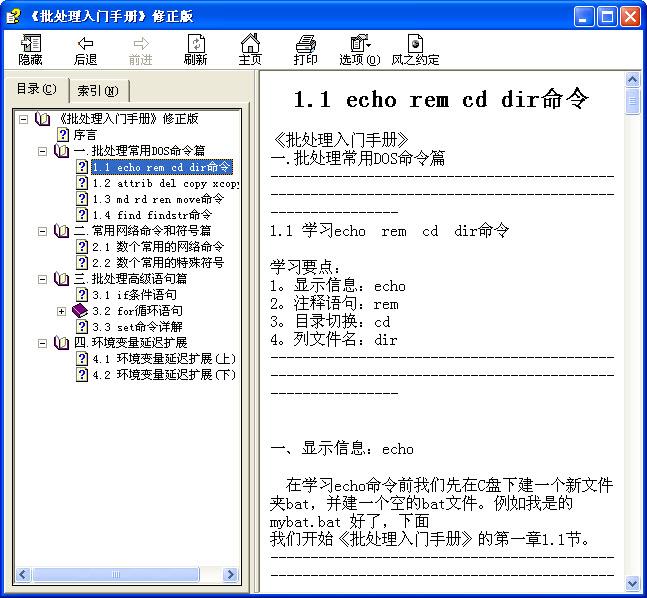Click the book icon of 二.常用网络命令和符号篇

(61, 231)
